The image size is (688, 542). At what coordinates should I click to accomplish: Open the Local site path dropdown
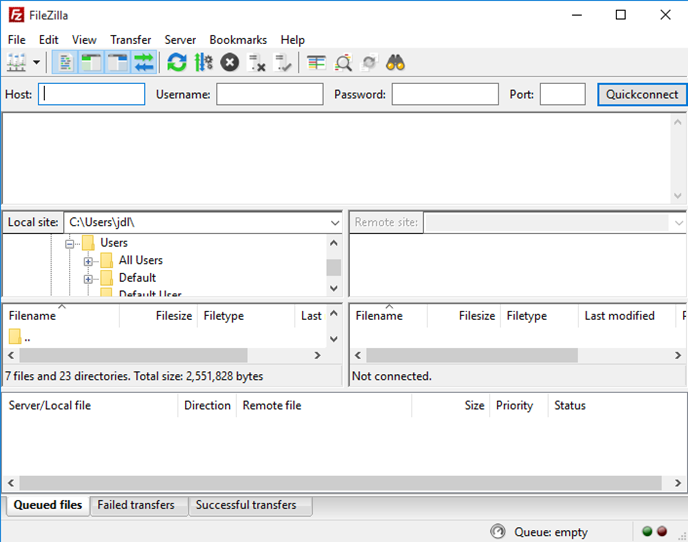(x=335, y=223)
